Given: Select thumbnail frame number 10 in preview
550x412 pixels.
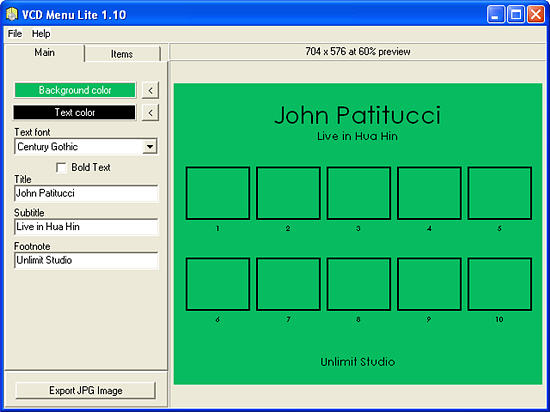Looking at the screenshot, I should pos(499,284).
